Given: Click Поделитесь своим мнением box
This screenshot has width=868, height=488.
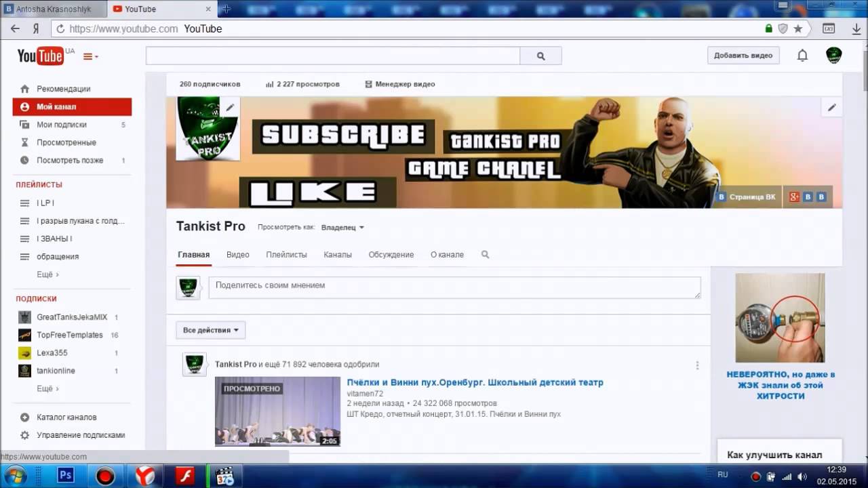Looking at the screenshot, I should point(454,287).
